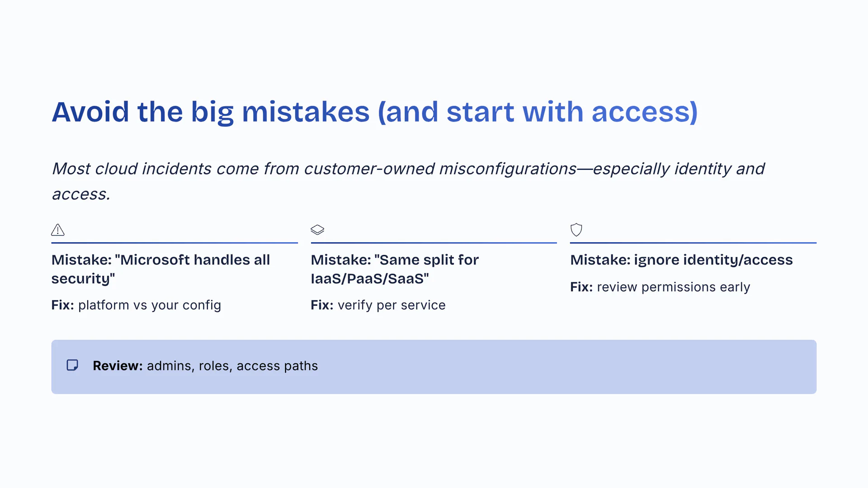Click the divider line under the layers icon
868x488 pixels.
434,243
